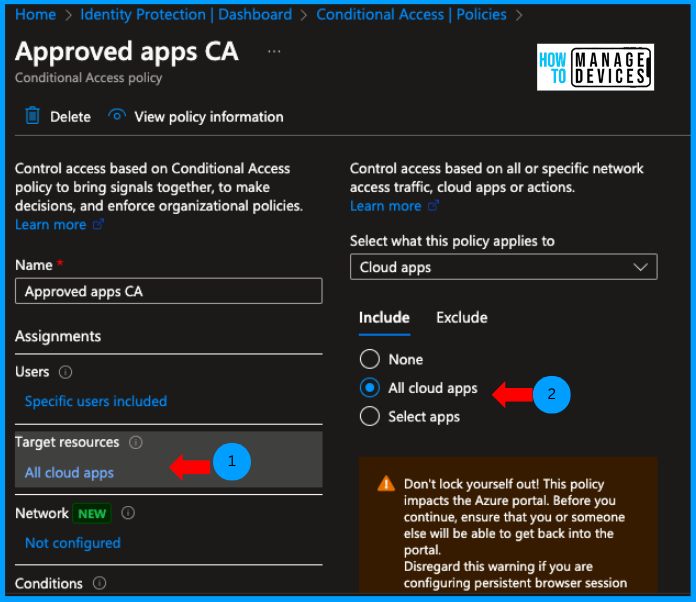Click the Target resources label
Viewport: 696px width, 602px height.
(x=67, y=442)
